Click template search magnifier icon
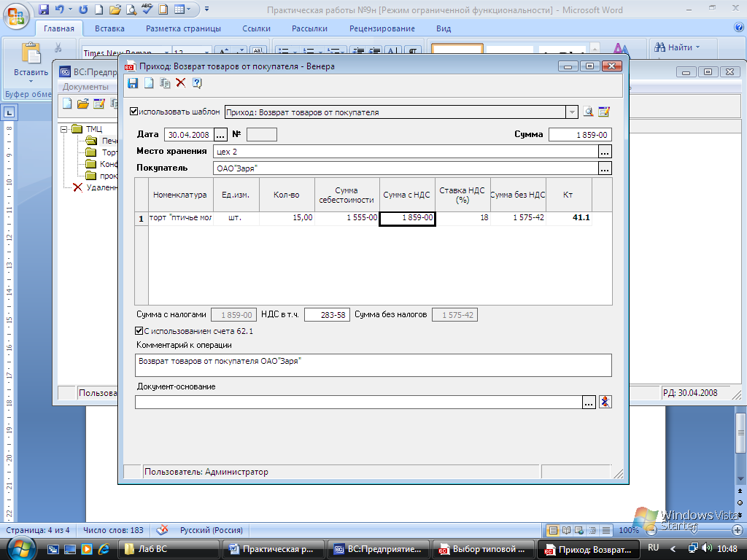 click(x=589, y=112)
